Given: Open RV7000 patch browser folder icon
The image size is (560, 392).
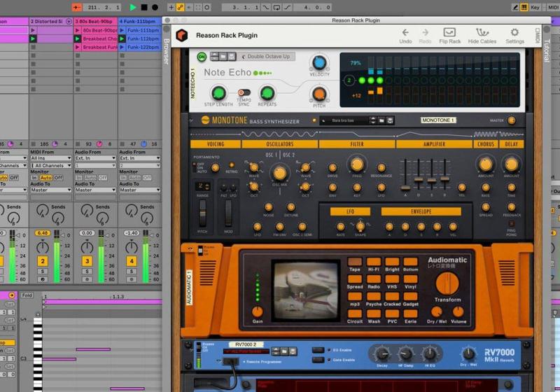Looking at the screenshot, I should pyautogui.click(x=284, y=351).
